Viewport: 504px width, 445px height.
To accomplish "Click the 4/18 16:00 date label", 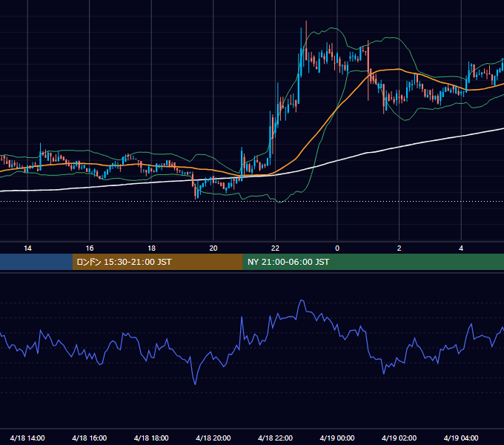I will tap(90, 438).
